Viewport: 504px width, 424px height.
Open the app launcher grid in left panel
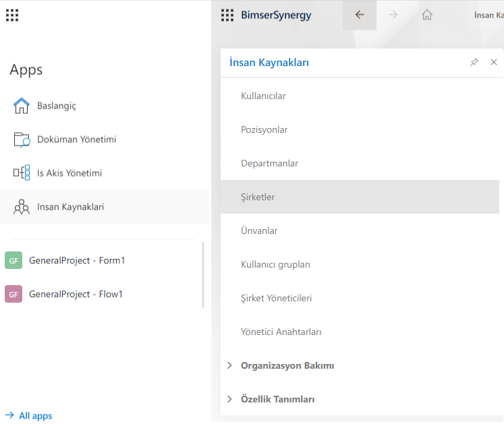pos(12,15)
